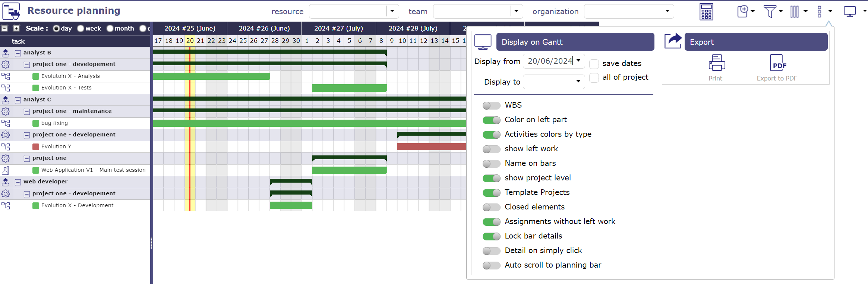Open the organization dropdown arrow
The width and height of the screenshot is (868, 284).
click(667, 11)
